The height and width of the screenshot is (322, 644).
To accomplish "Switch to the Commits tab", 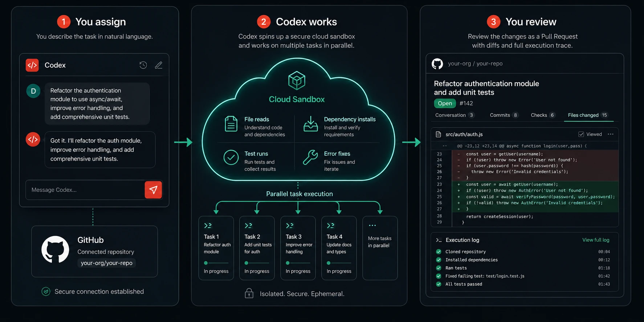I will pyautogui.click(x=504, y=115).
